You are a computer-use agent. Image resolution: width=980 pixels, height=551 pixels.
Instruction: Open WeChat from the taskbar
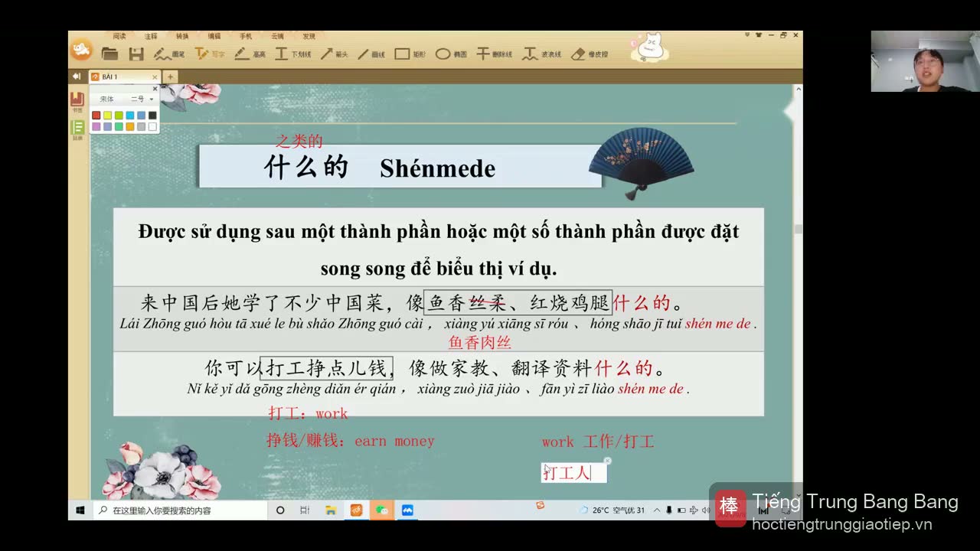[x=382, y=510]
